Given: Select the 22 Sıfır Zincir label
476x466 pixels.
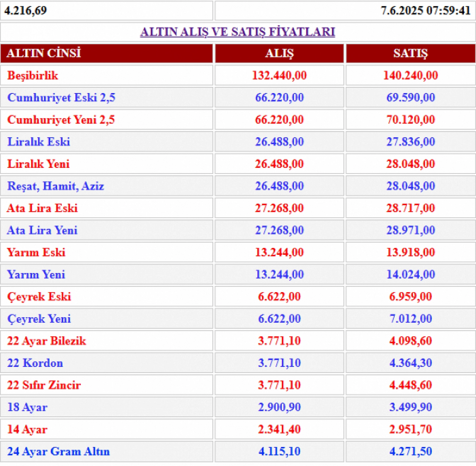Looking at the screenshot, I should click(44, 385).
